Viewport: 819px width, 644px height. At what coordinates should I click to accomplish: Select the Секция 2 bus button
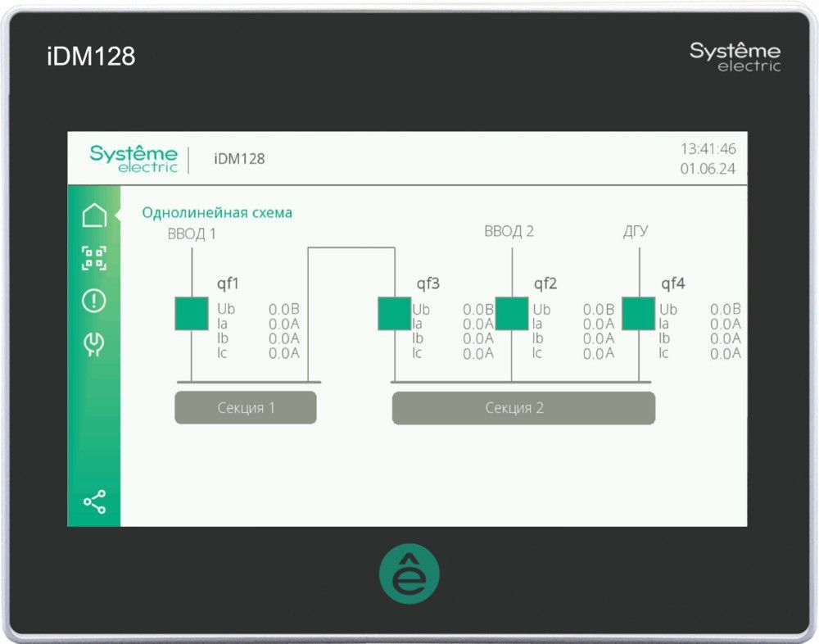[x=523, y=407]
